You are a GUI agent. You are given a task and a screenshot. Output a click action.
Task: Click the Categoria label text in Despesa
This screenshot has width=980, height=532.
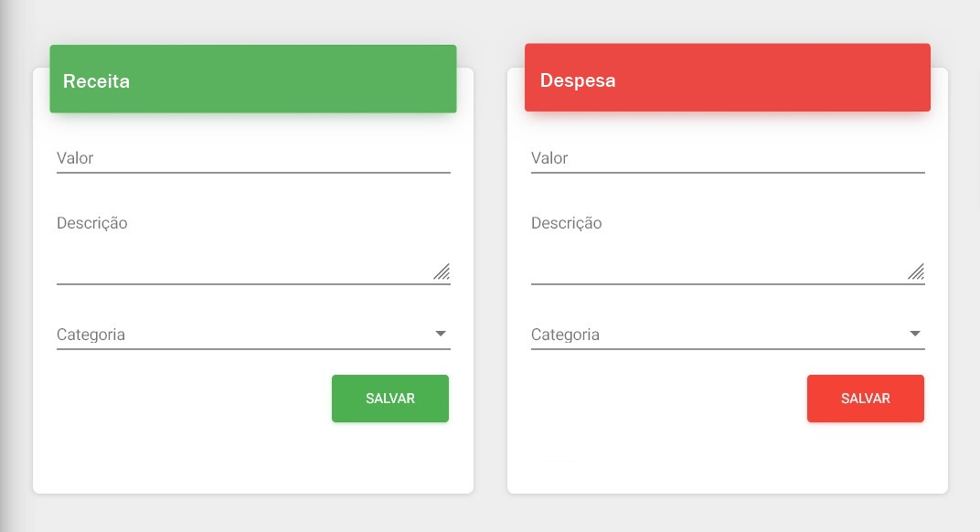(x=565, y=335)
